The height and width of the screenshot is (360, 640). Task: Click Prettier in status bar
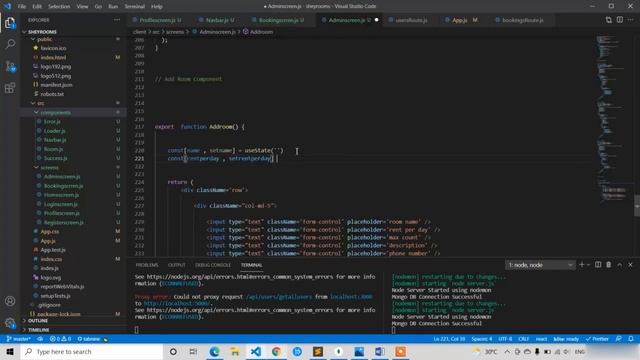tap(597, 339)
